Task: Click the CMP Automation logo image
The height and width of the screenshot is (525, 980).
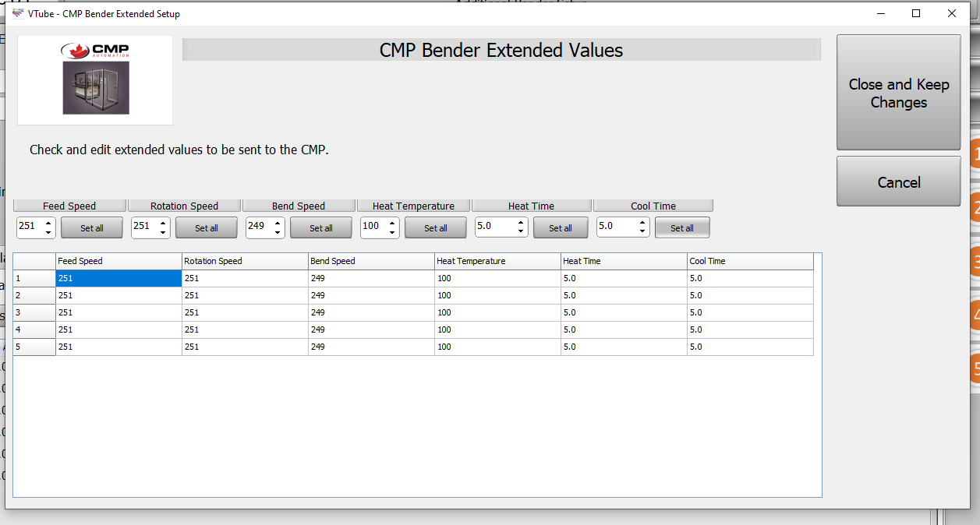Action: (95, 79)
